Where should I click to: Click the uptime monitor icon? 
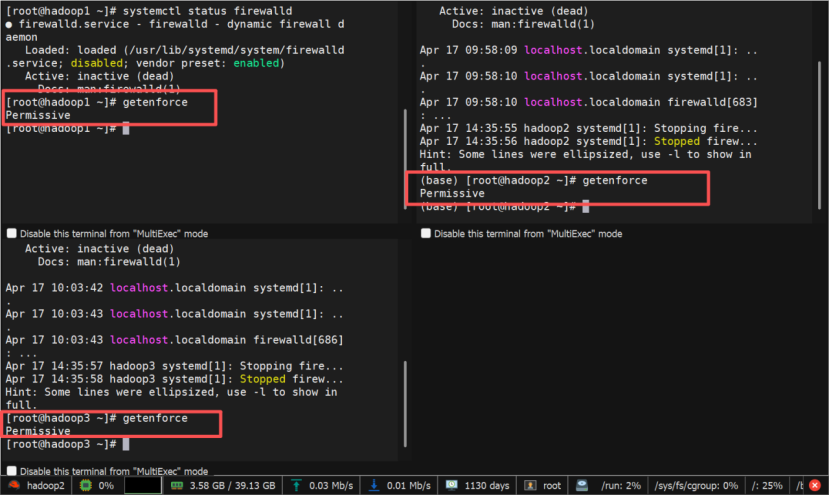[452, 485]
